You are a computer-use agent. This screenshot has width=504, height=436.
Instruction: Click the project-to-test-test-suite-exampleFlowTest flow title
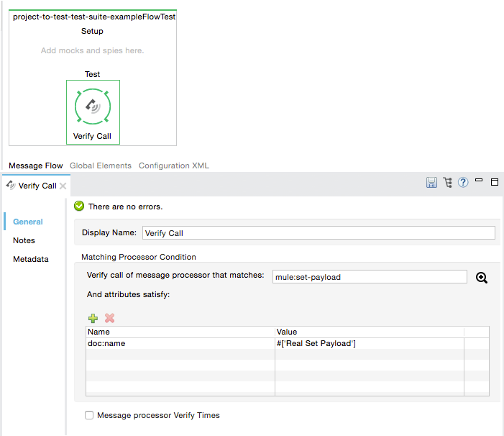[x=94, y=17]
